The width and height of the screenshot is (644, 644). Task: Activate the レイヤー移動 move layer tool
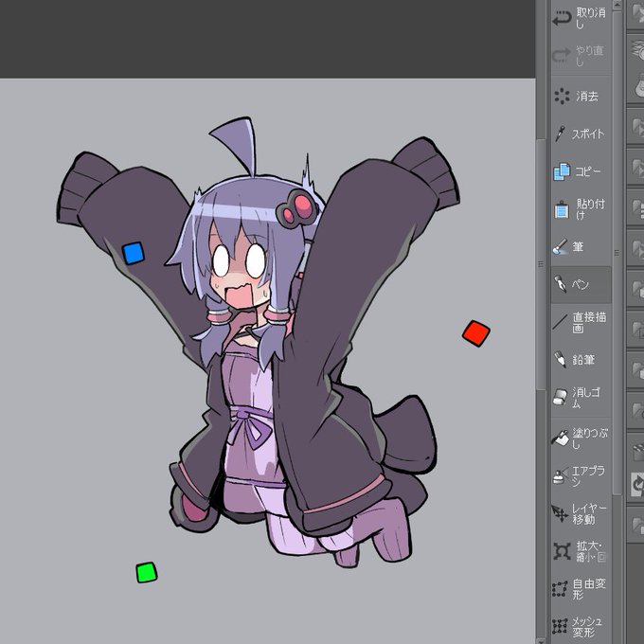[581, 513]
